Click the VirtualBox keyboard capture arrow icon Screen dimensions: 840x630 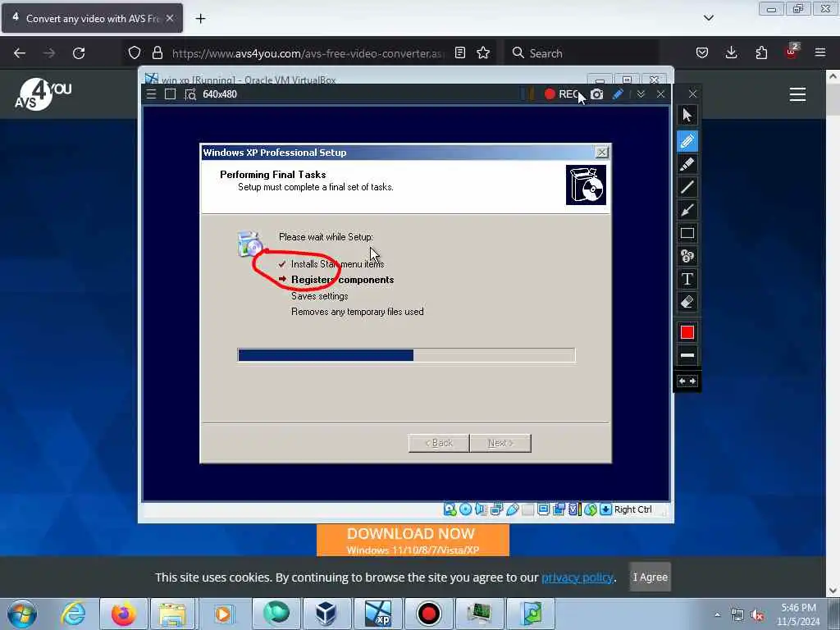click(x=606, y=509)
